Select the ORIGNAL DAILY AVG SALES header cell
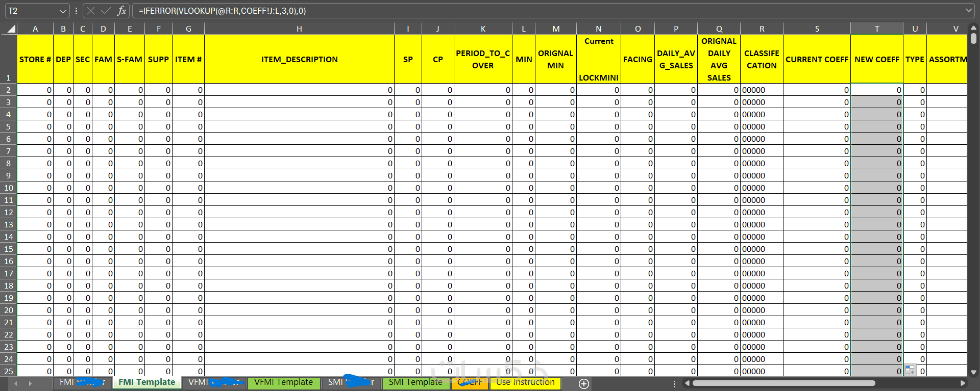 click(x=719, y=59)
